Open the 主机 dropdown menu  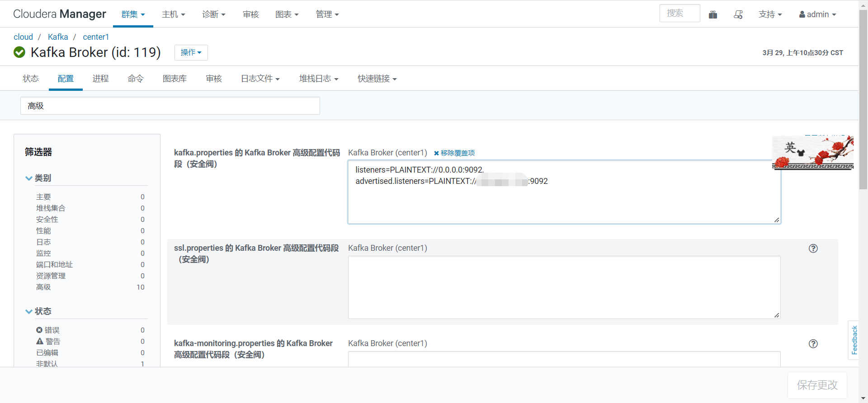point(174,14)
